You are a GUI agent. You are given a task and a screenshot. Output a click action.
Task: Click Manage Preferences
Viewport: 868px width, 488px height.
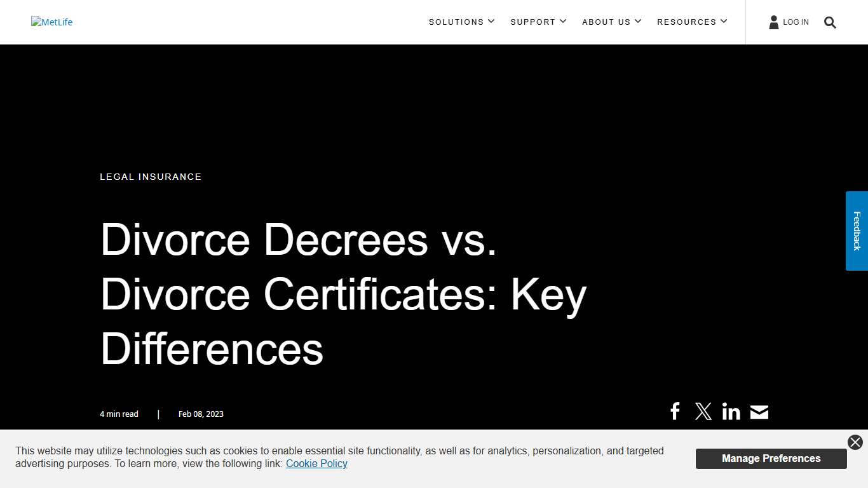coord(771,458)
